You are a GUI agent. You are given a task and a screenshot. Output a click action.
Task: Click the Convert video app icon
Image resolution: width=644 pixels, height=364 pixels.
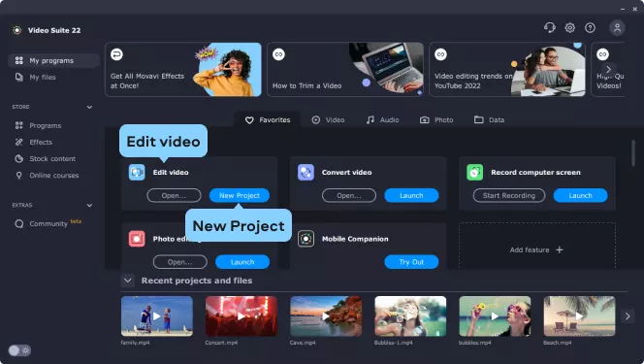pos(306,173)
